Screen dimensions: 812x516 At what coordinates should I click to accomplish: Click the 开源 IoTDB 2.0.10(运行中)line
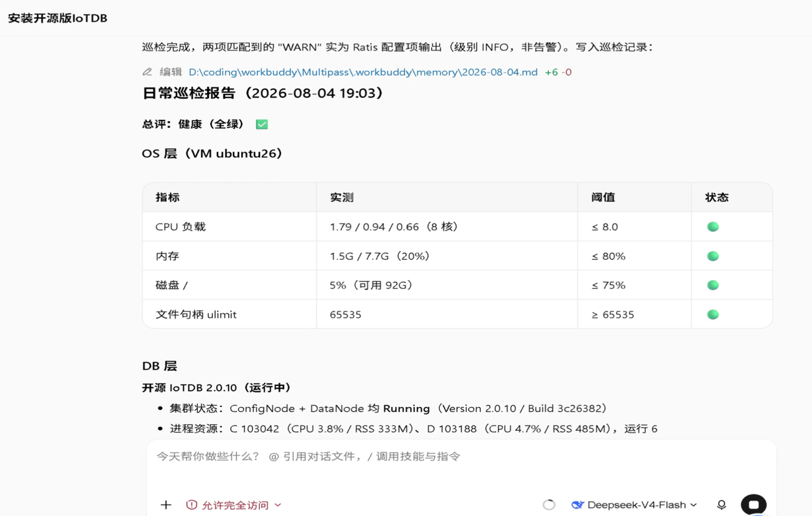pyautogui.click(x=217, y=387)
